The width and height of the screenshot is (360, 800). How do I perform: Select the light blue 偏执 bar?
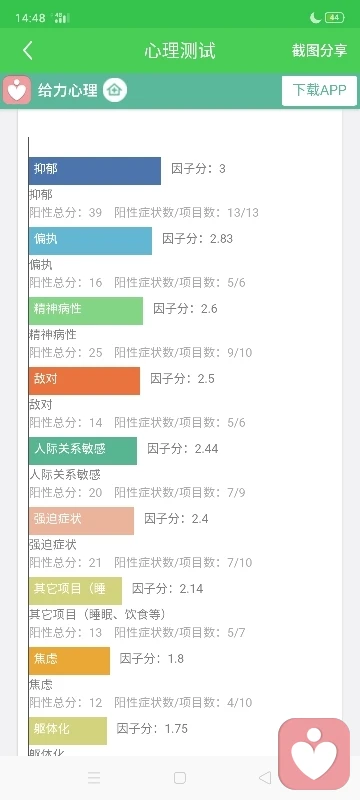pos(90,240)
